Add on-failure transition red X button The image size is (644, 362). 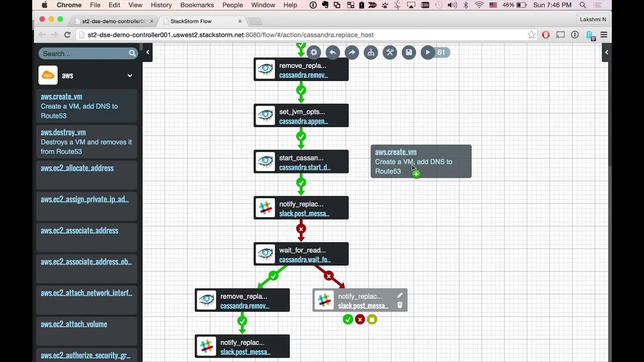360,319
